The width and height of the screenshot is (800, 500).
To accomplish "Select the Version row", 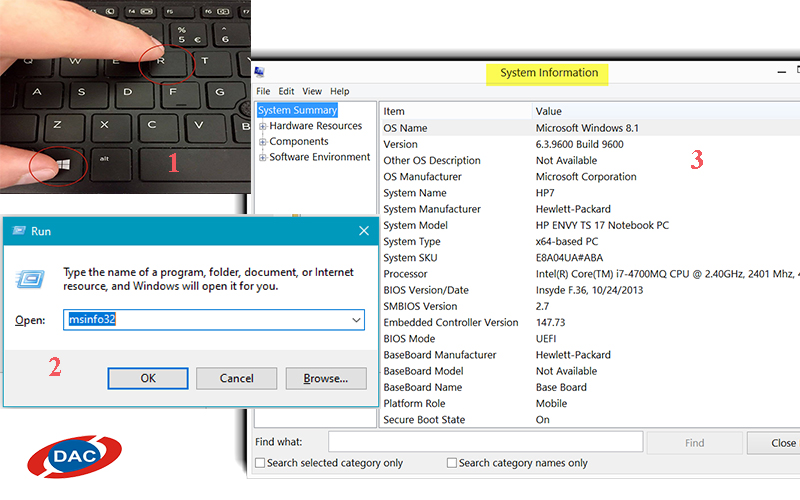I will (x=590, y=144).
